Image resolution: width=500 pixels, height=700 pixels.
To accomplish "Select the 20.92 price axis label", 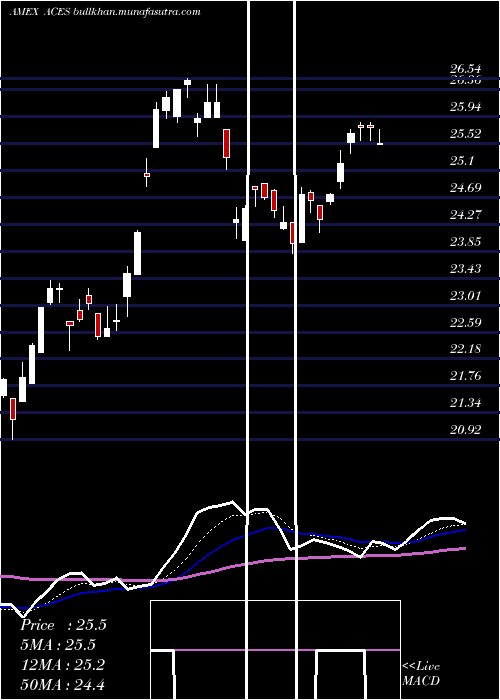I will (466, 430).
